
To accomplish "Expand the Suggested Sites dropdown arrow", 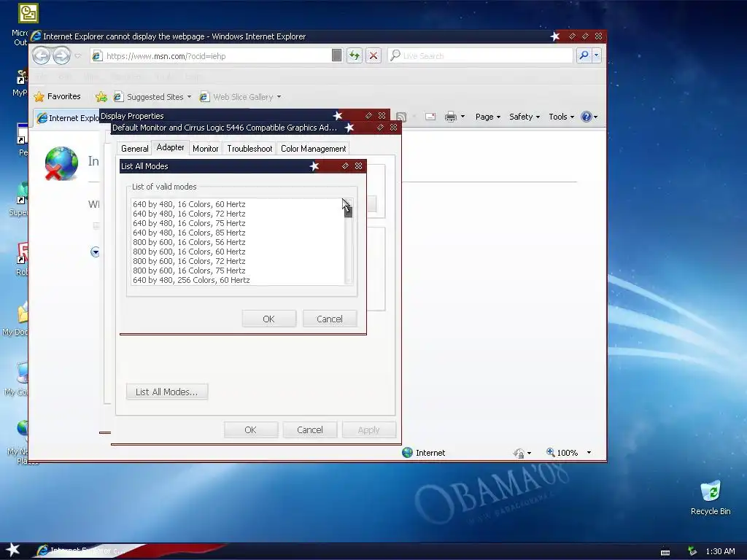I will [x=189, y=97].
